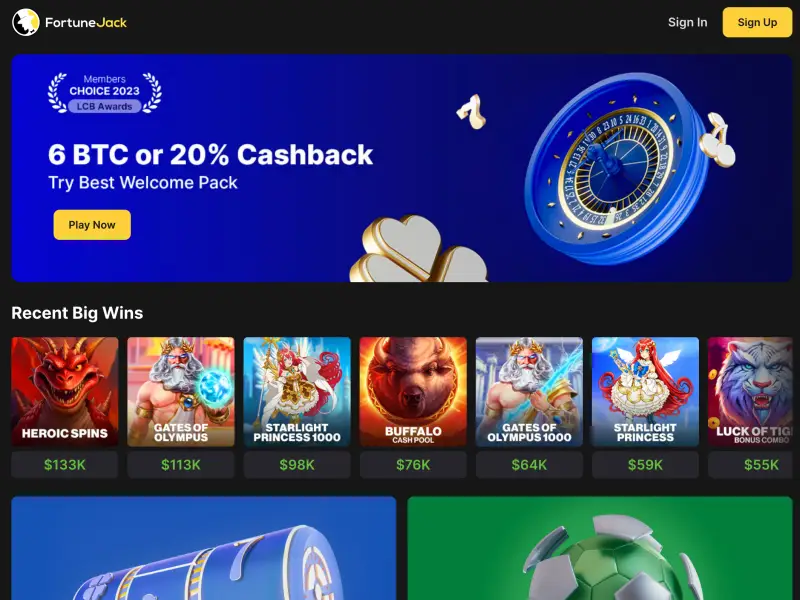Open the Heroic Spins game thumbnail

pyautogui.click(x=65, y=392)
